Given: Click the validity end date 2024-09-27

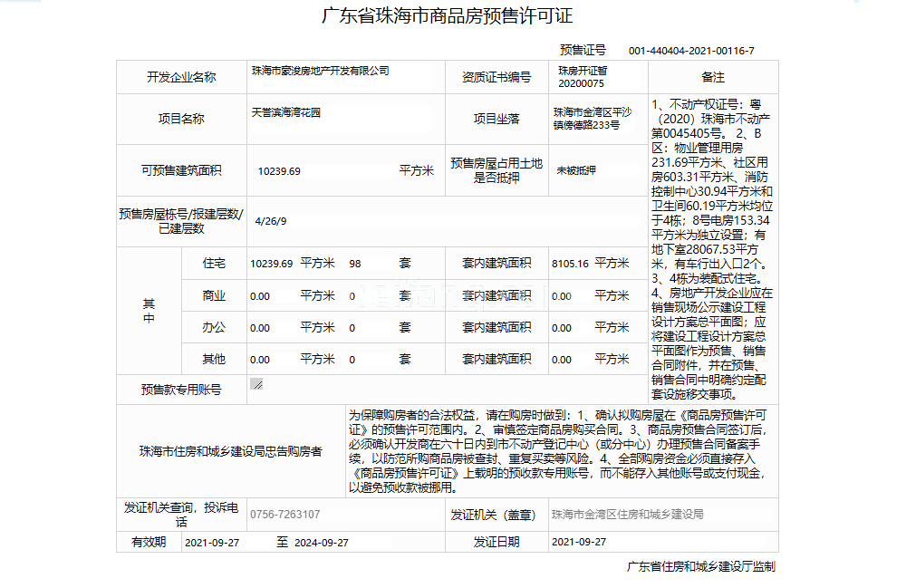Looking at the screenshot, I should point(320,542).
